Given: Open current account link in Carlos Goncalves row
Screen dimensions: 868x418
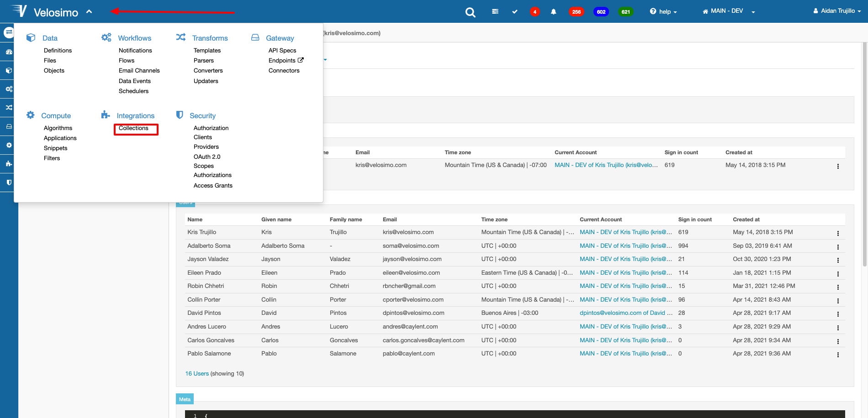Looking at the screenshot, I should (626, 340).
